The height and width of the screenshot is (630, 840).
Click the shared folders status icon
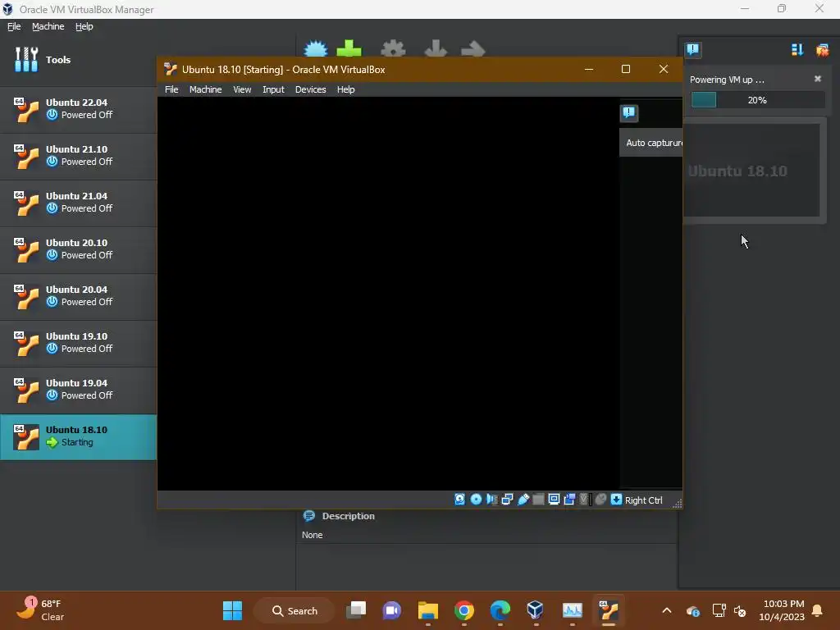point(538,500)
